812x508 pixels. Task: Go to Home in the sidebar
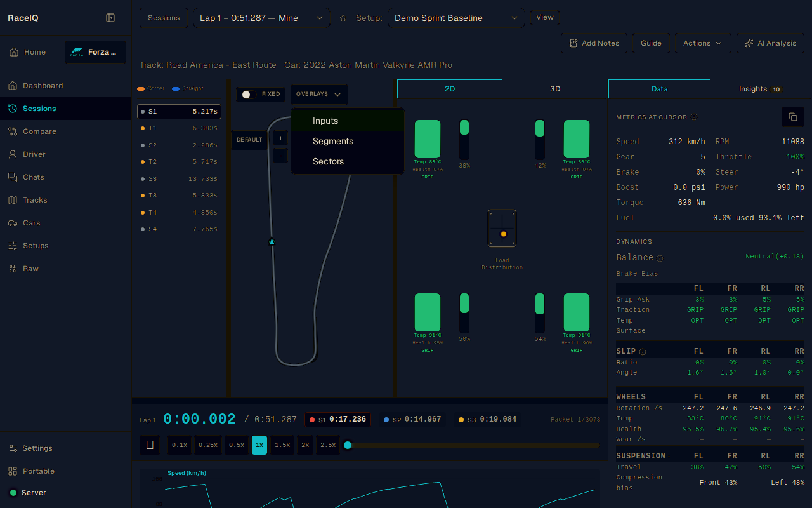28,52
